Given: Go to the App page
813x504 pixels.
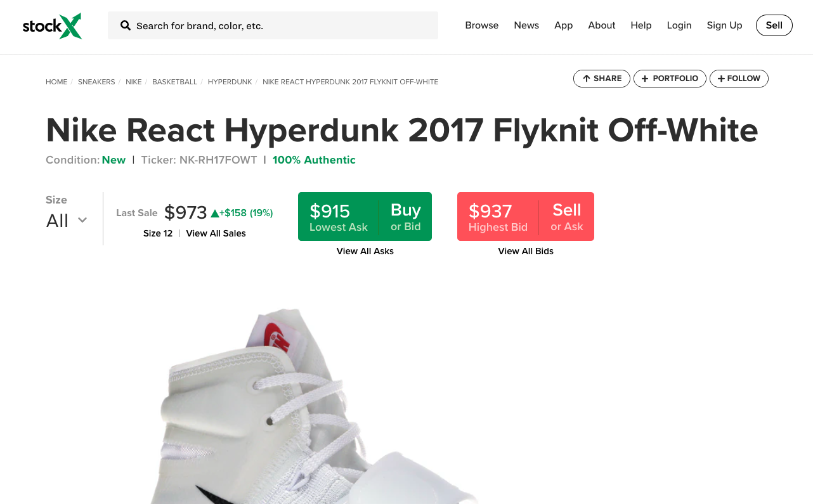Looking at the screenshot, I should pyautogui.click(x=563, y=25).
